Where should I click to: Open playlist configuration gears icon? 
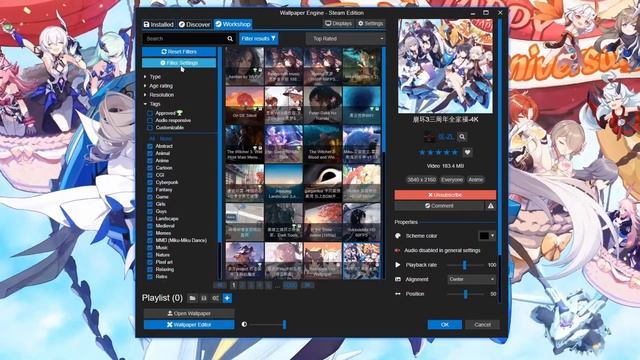[x=215, y=298]
